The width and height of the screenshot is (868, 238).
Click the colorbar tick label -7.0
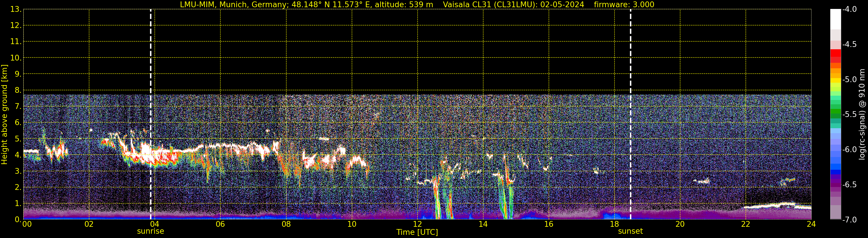[x=849, y=220]
